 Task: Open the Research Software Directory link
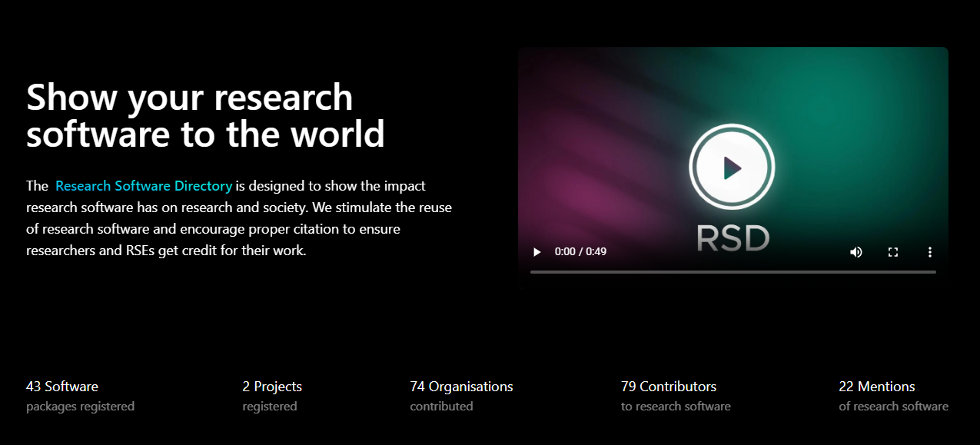pyautogui.click(x=144, y=186)
